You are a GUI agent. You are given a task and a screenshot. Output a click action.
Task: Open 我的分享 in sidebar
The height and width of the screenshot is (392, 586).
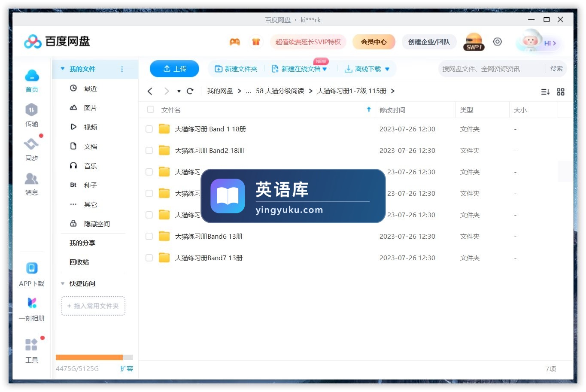[82, 243]
